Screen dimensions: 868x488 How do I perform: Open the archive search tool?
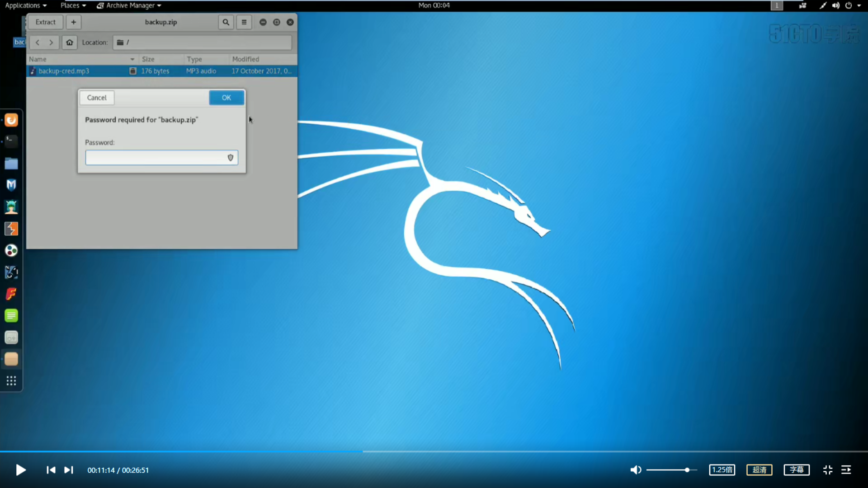(226, 22)
